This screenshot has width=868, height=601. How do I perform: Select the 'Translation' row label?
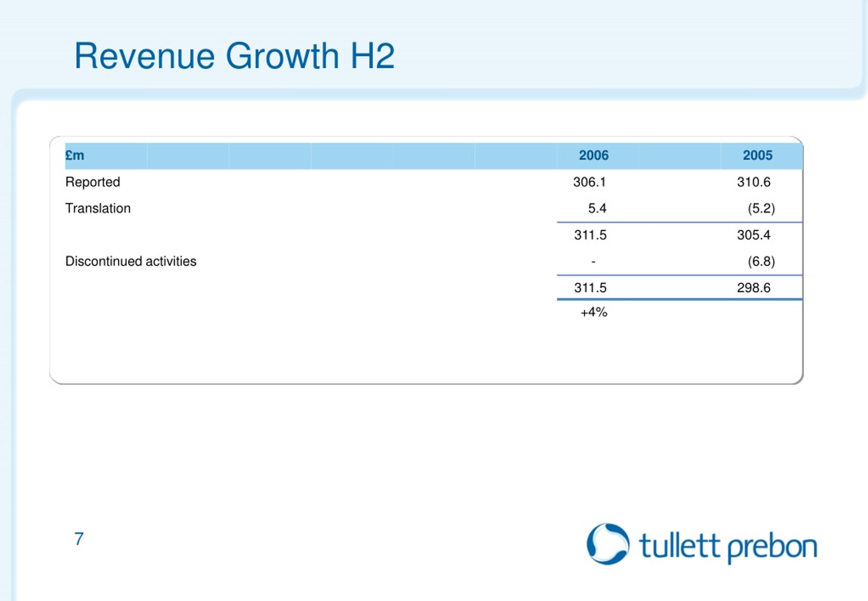click(98, 208)
